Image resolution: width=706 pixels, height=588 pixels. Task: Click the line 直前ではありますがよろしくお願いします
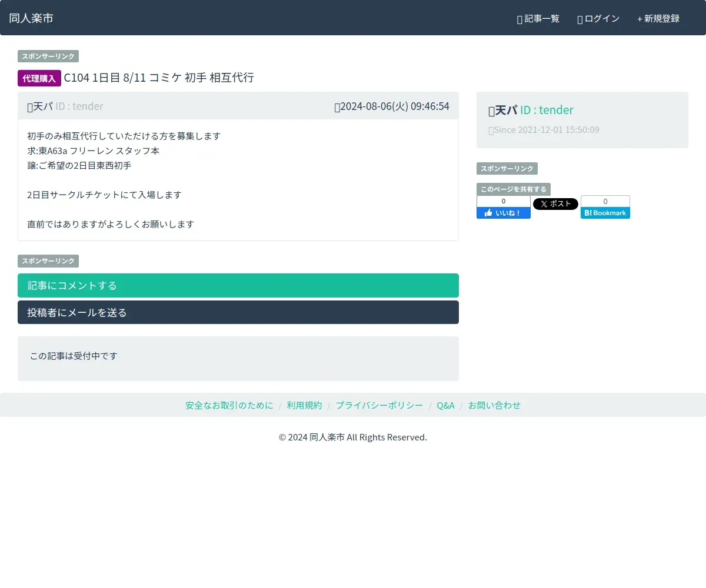point(111,224)
